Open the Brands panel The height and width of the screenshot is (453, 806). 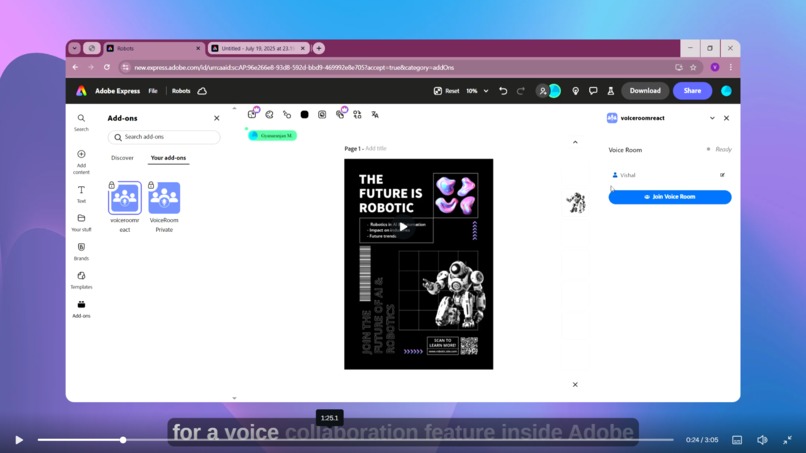(81, 251)
